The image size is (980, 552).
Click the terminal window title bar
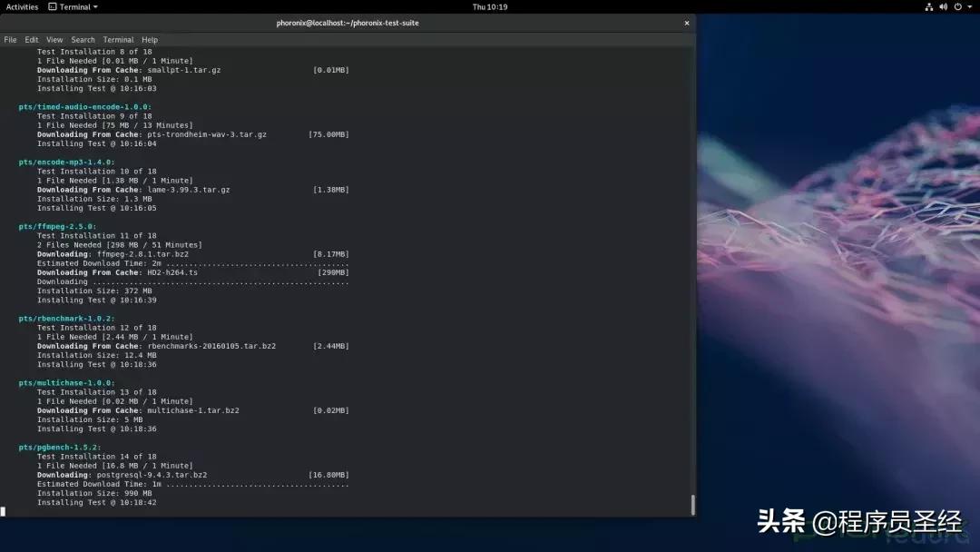pos(348,23)
